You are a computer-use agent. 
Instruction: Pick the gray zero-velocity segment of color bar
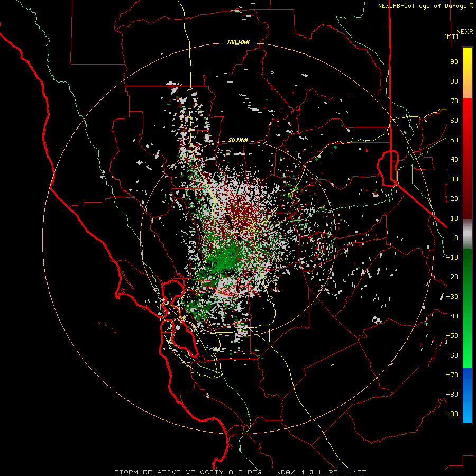point(467,234)
